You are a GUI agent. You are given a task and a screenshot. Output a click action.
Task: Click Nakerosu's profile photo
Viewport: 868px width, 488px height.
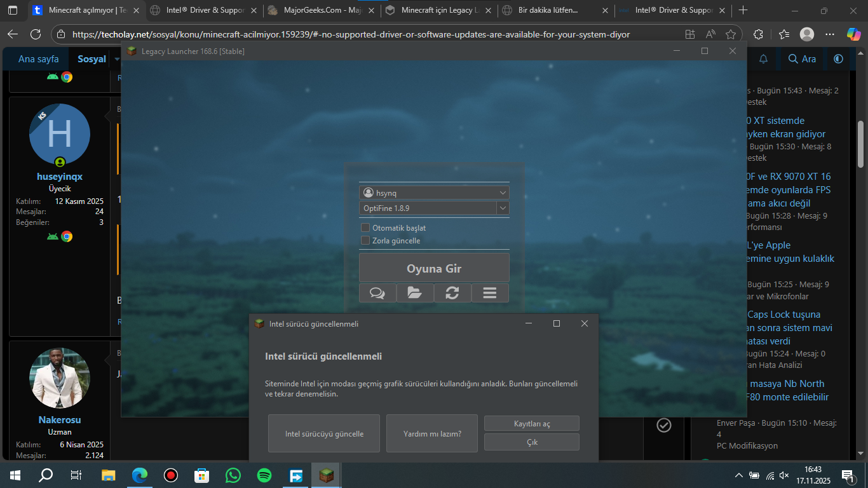pyautogui.click(x=60, y=378)
